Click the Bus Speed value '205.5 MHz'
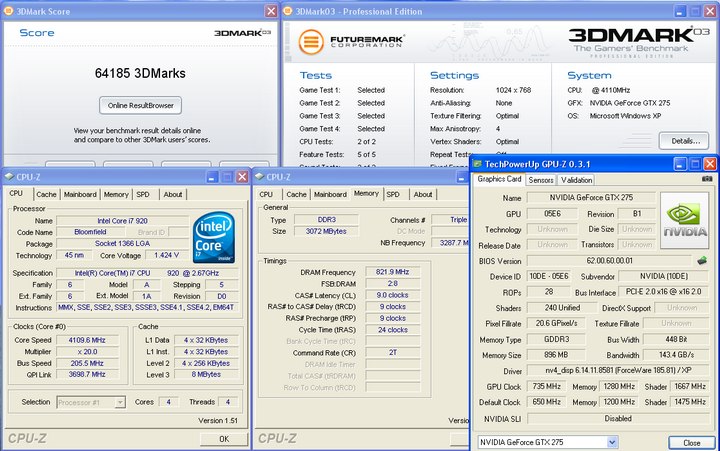Screen dimensions: 720x451 [x=87, y=363]
